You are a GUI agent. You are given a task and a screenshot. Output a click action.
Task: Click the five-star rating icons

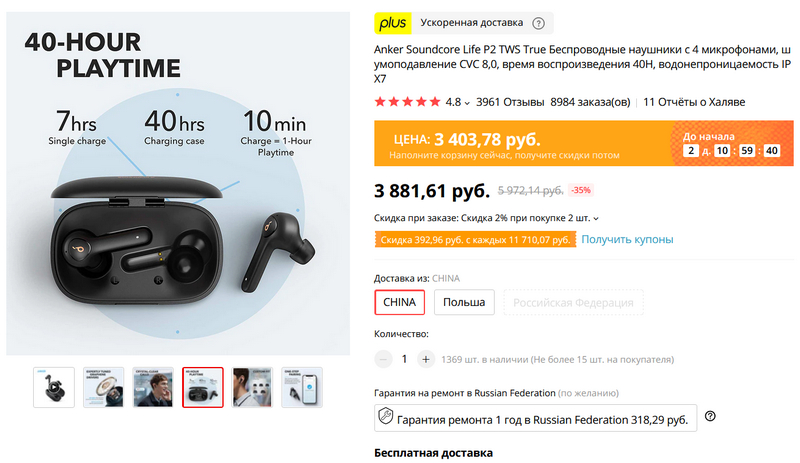(407, 102)
